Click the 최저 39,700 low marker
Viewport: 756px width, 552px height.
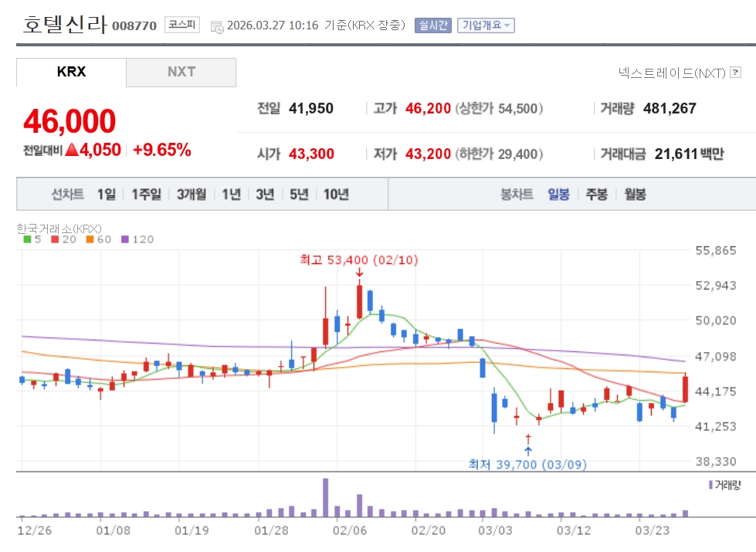(527, 463)
